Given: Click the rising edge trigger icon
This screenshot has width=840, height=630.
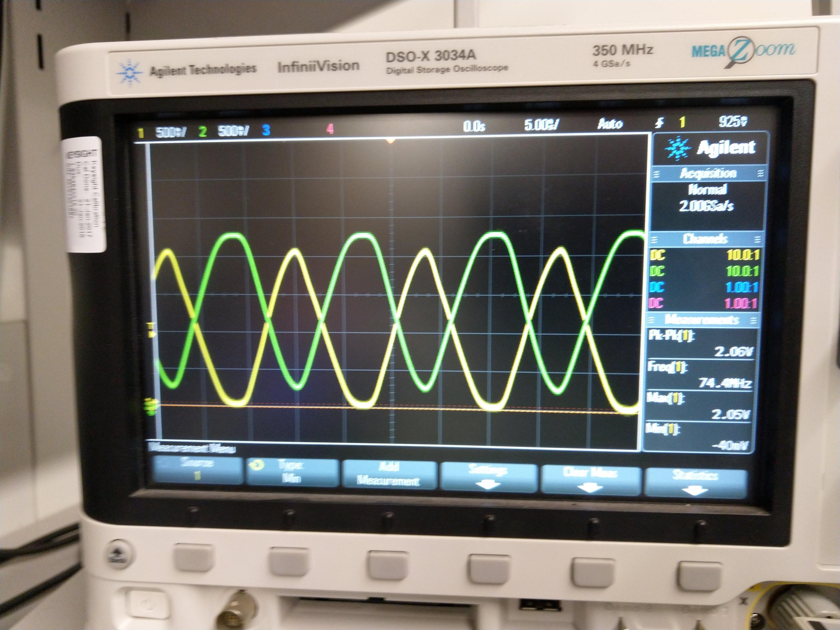Looking at the screenshot, I should coord(660,122).
